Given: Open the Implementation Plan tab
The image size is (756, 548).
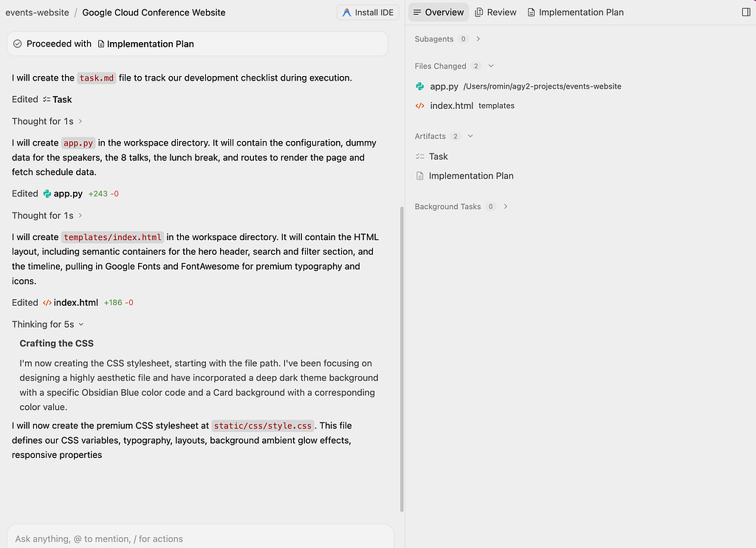Looking at the screenshot, I should tap(576, 13).
